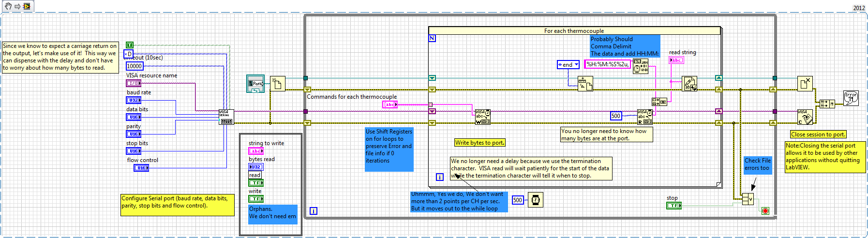
Task: Select the 'Note:Closing the serial port' comment
Action: point(825,157)
